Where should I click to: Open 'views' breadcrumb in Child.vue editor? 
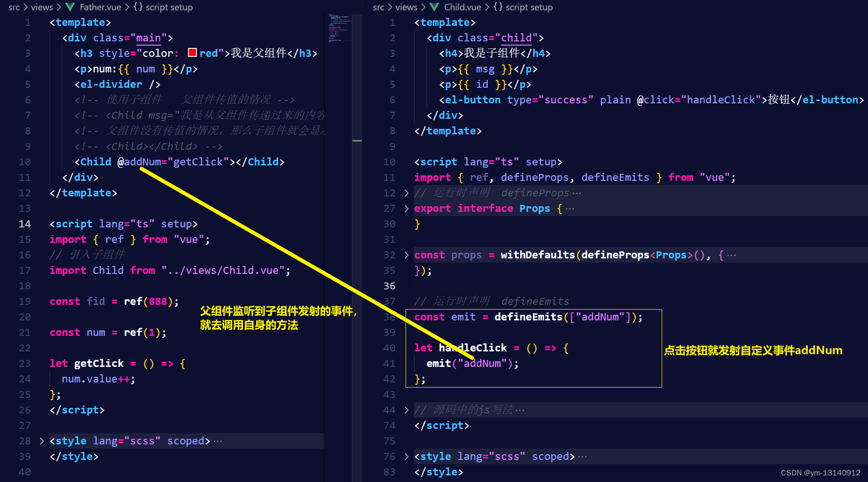407,7
